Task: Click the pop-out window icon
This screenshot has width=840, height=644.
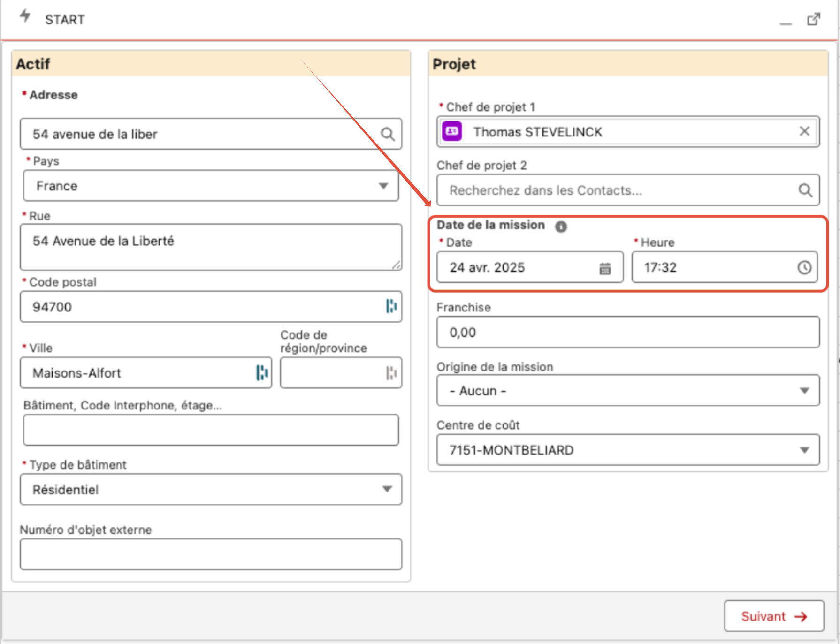Action: click(x=813, y=19)
